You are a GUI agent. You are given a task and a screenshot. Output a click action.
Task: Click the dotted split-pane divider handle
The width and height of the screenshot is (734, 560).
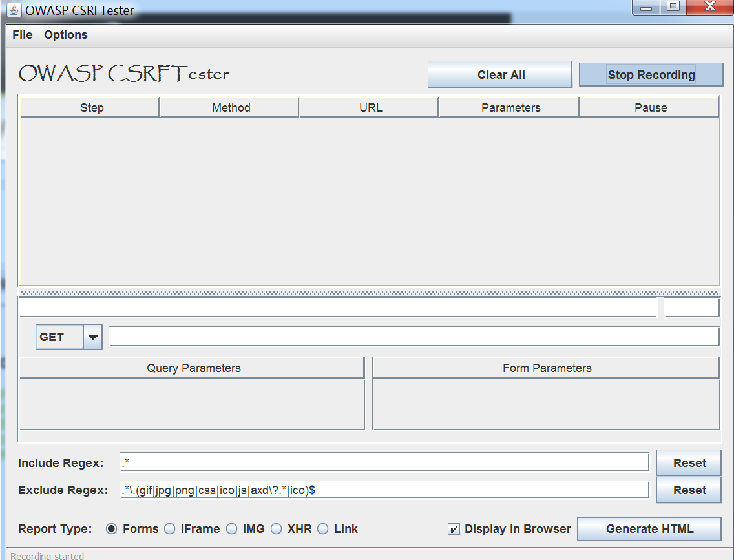(370, 293)
